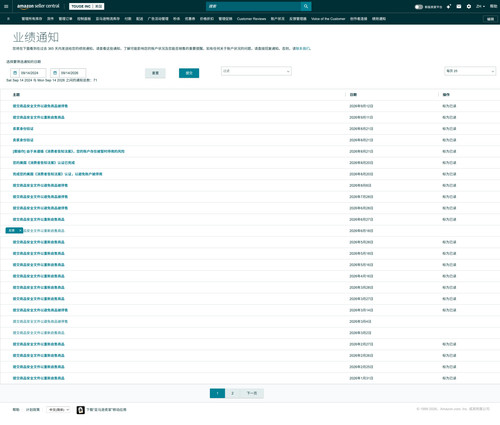Click the next page pagination button

click(252, 393)
